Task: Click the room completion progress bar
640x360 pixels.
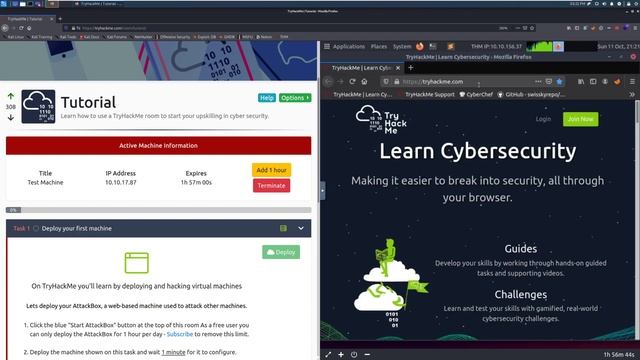Action: click(158, 210)
